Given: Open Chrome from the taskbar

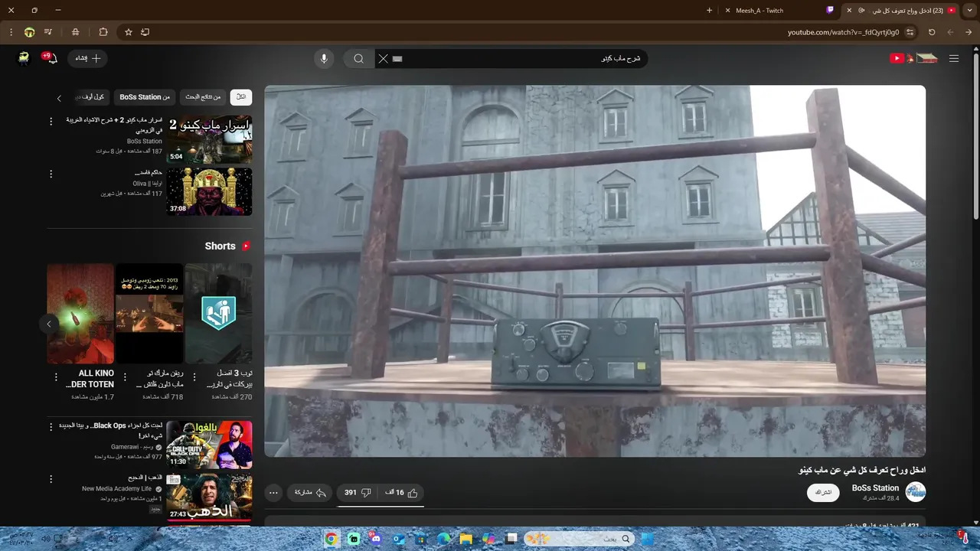Looking at the screenshot, I should pyautogui.click(x=332, y=539).
